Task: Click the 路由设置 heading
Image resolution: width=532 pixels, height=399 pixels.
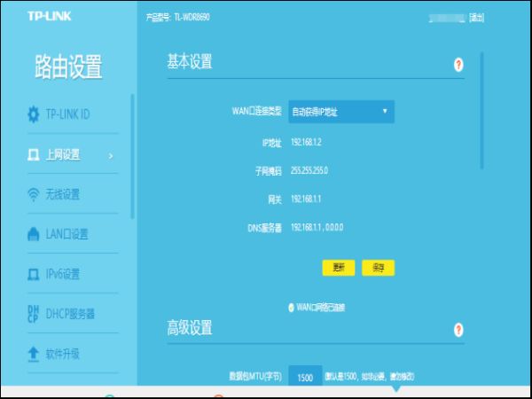Action: [68, 66]
